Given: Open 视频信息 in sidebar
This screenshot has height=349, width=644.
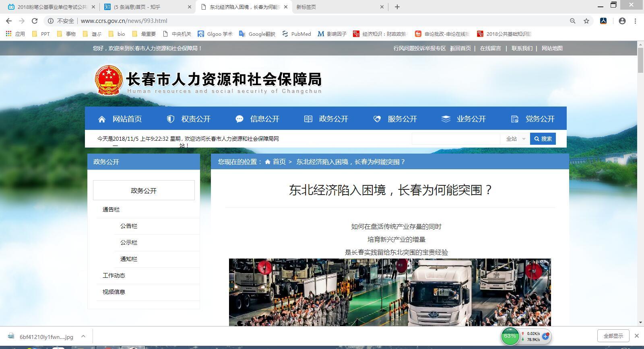Looking at the screenshot, I should click(x=114, y=292).
